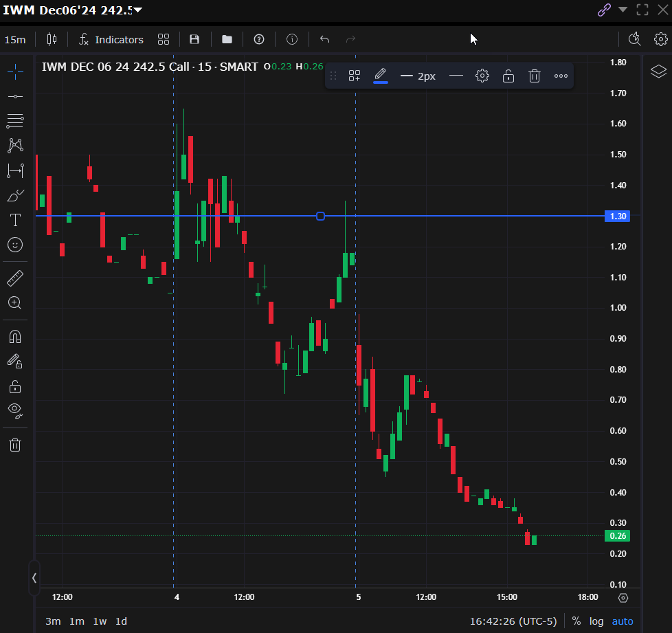Screen dimensions: 672x633
Task: Open the 15m timeframe dropdown
Action: click(15, 39)
